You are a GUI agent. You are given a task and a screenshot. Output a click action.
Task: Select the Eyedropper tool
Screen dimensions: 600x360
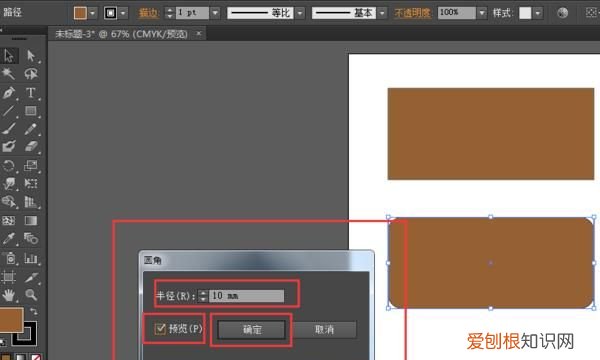[x=8, y=239]
